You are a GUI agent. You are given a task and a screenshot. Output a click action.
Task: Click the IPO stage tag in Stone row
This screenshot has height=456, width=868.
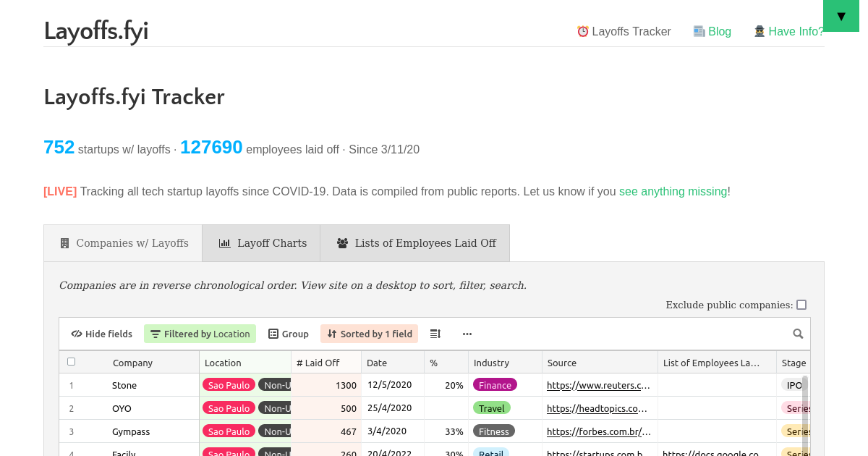pyautogui.click(x=793, y=385)
